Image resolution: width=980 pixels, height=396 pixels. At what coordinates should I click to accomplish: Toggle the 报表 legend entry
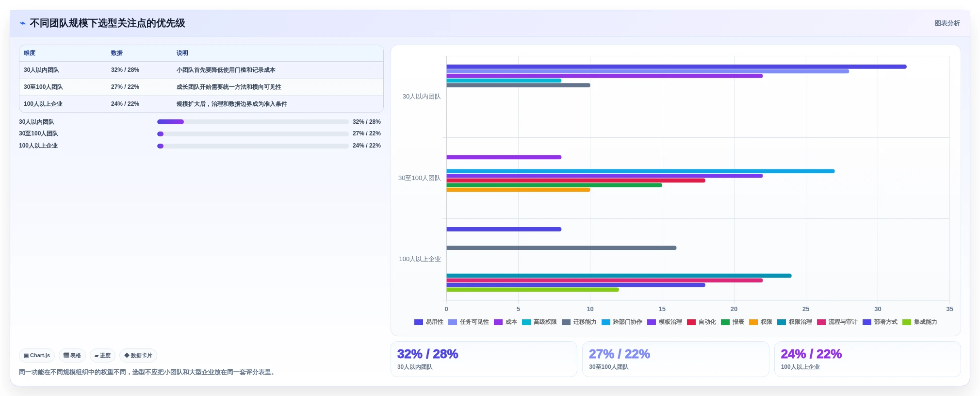coord(733,322)
